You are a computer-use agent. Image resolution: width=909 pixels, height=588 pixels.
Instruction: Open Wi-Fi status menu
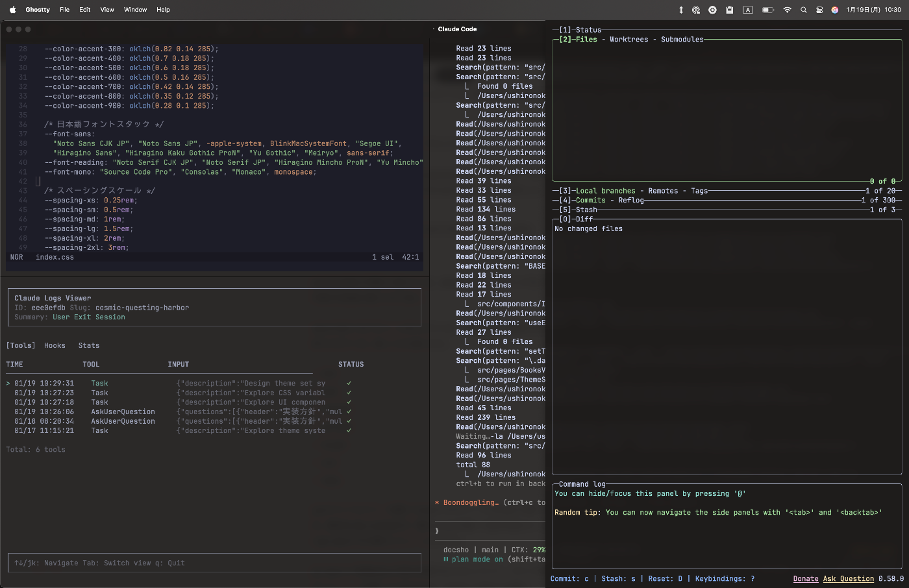787,10
